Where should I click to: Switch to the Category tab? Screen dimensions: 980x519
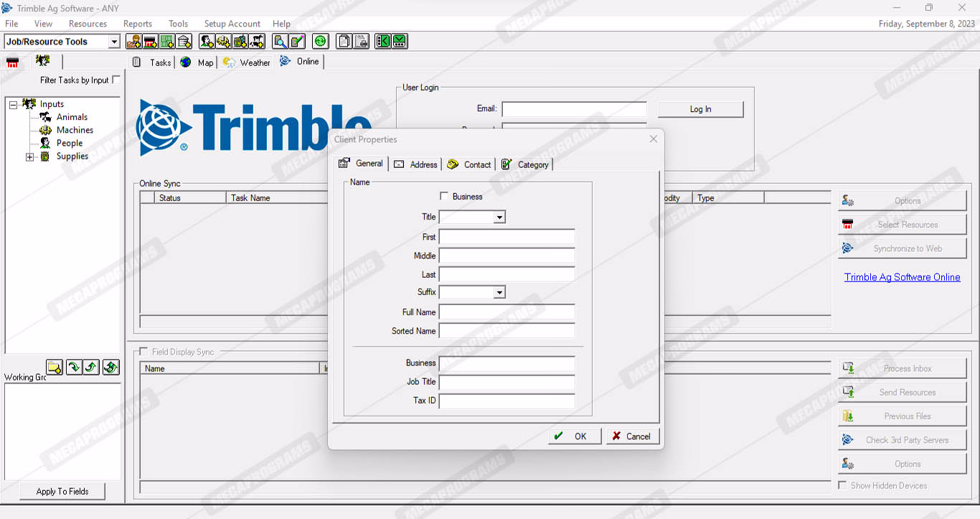[524, 164]
